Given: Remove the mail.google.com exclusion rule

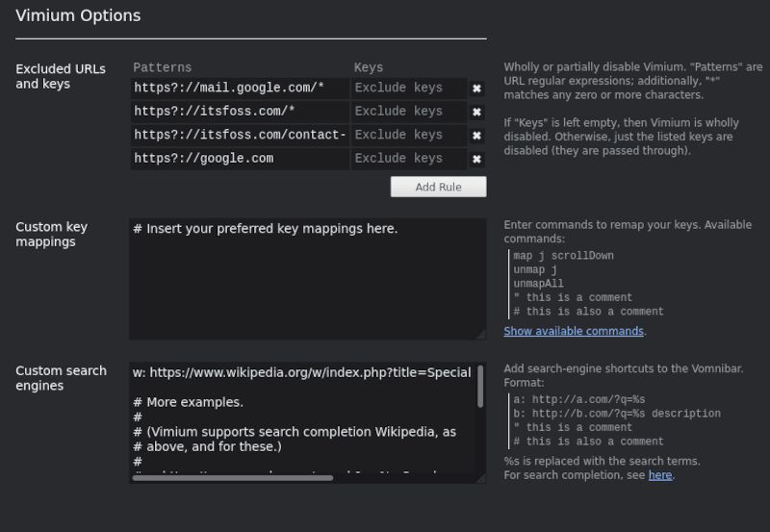Looking at the screenshot, I should click(x=476, y=89).
